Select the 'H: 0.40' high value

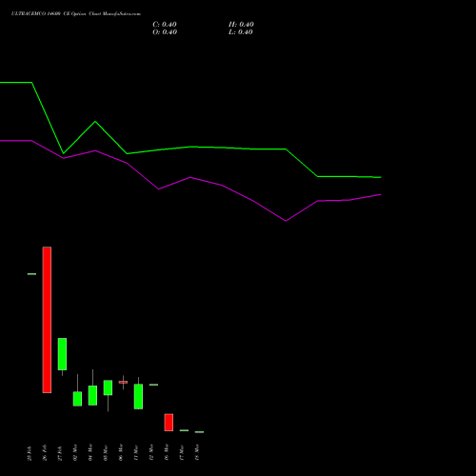pyautogui.click(x=241, y=25)
